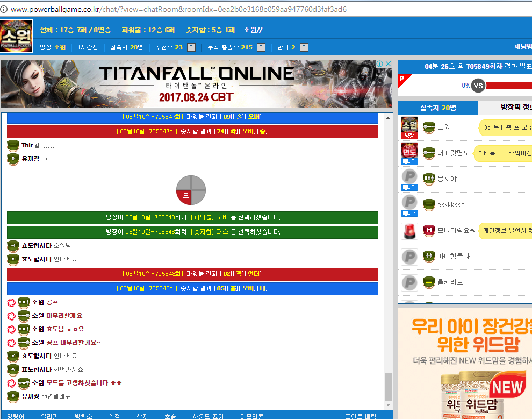Click the red percentage bar next to VS

pyautogui.click(x=509, y=86)
